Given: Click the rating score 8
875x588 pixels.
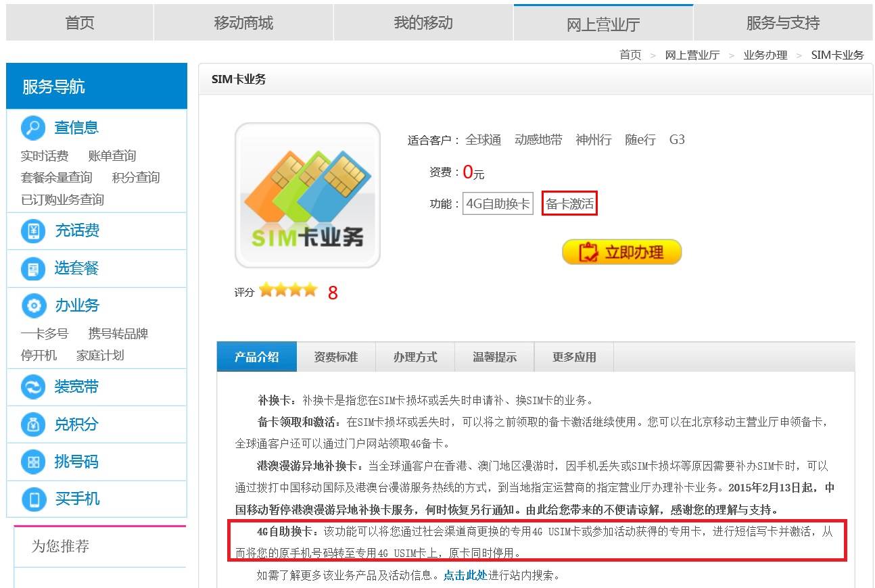Looking at the screenshot, I should coord(333,293).
